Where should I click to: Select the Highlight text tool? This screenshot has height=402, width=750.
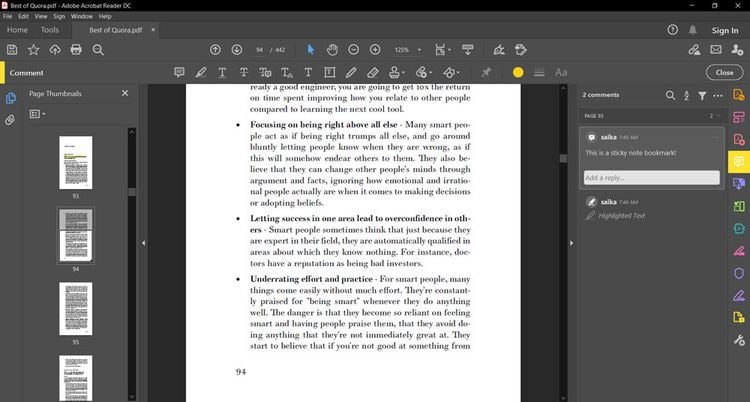click(201, 72)
